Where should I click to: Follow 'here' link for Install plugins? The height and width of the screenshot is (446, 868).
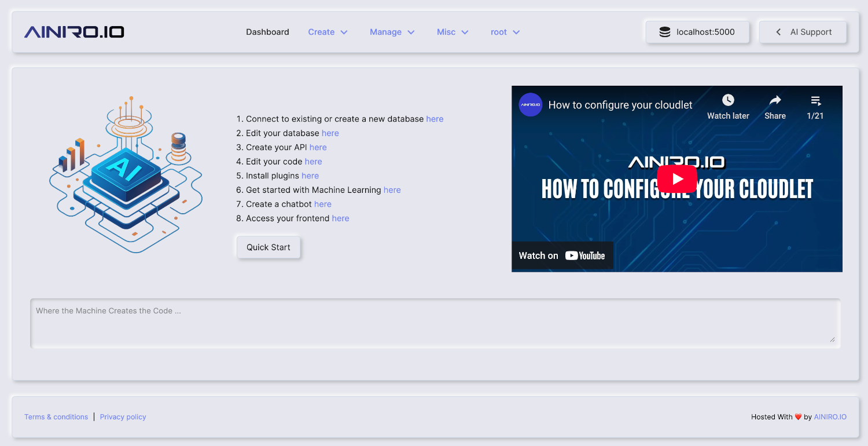310,176
